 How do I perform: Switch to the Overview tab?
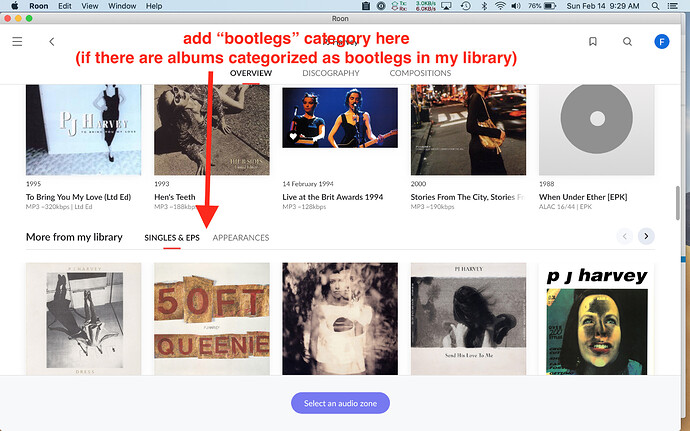pos(251,73)
